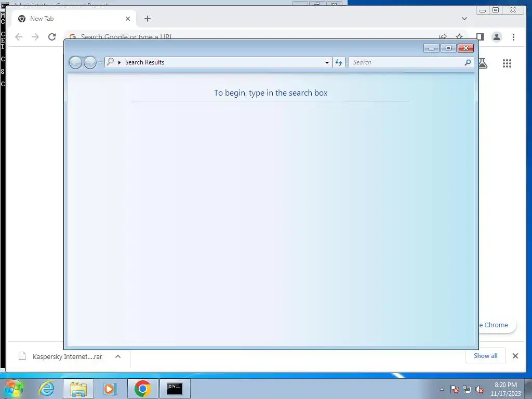Open Chrome tab search chevron

464,19
